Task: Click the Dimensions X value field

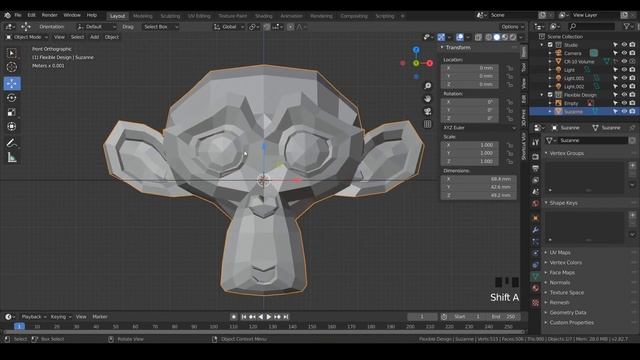Action: point(478,179)
